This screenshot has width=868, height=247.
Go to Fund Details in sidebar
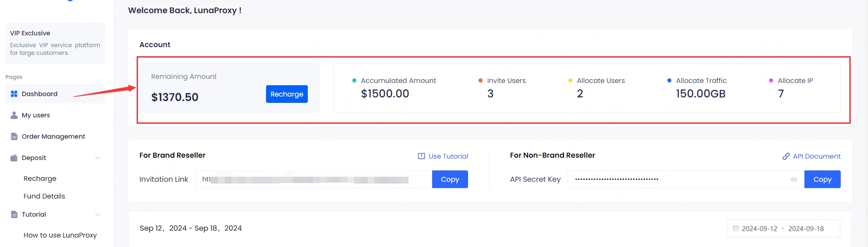point(44,196)
